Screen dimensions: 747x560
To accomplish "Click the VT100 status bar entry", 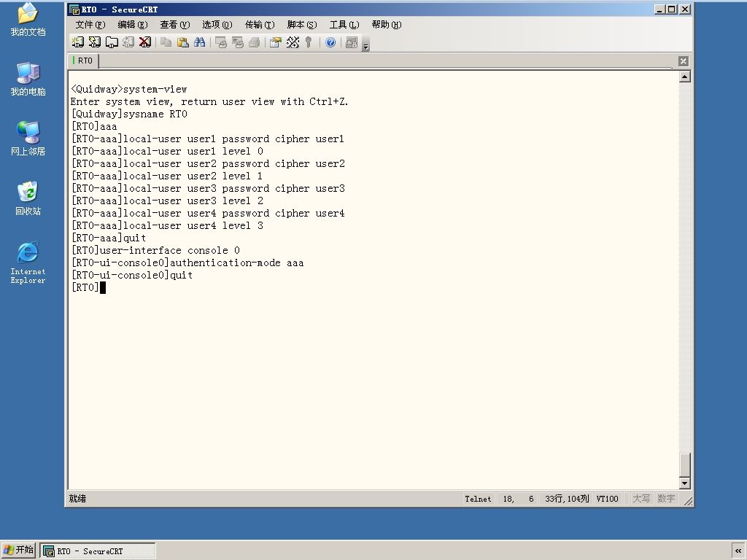I will 607,499.
